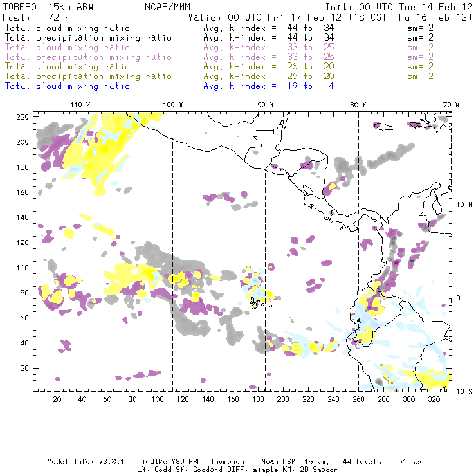Screen dimensions: 476x476
Task: Click the "51 sec" timestep text
Action: pyautogui.click(x=411, y=462)
